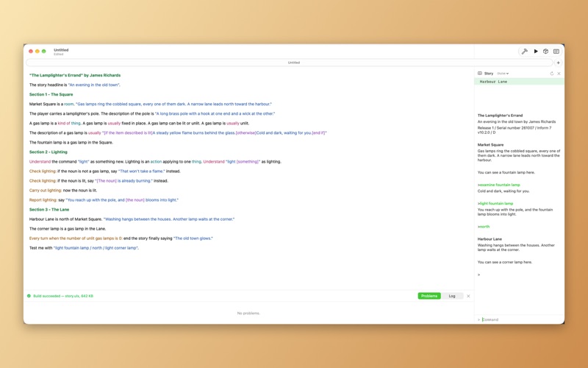Click the 'Understand the command light' line
Screen dimensions: 588x368
pos(155,161)
